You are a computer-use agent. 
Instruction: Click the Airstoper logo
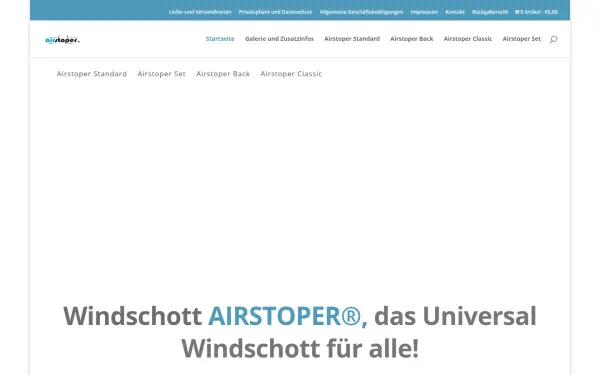coord(62,39)
